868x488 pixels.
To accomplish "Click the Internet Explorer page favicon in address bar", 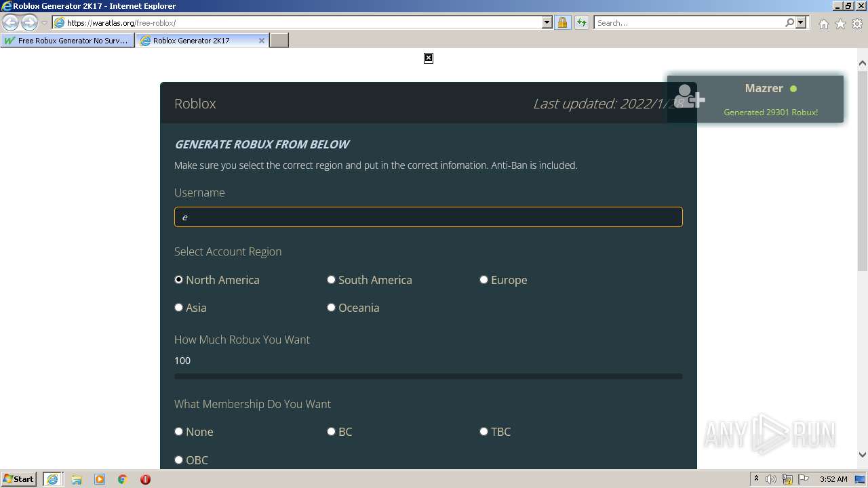I will 59,23.
